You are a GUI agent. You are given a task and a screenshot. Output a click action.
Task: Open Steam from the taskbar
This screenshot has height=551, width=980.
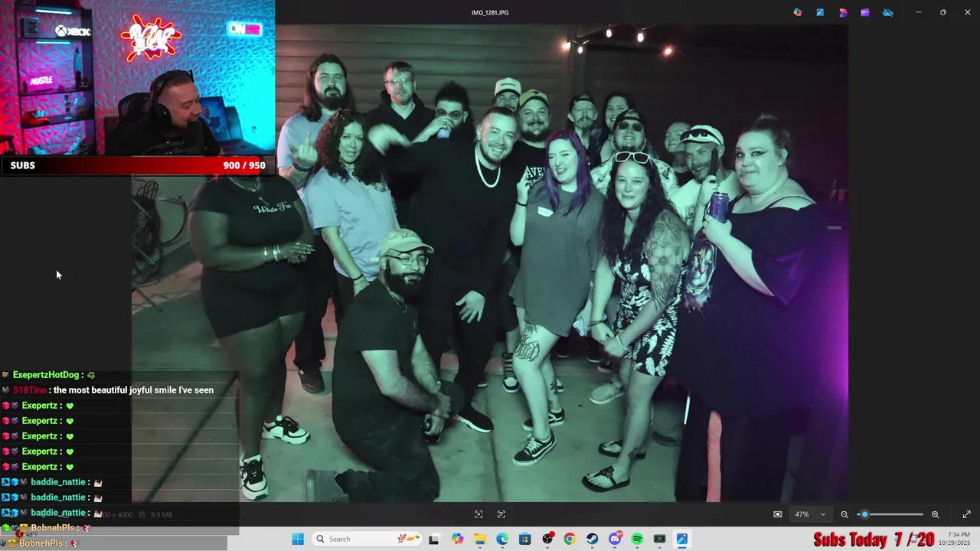pos(593,539)
